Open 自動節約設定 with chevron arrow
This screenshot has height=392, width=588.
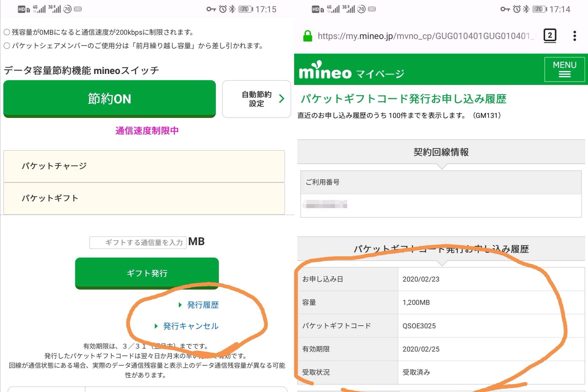tap(256, 99)
